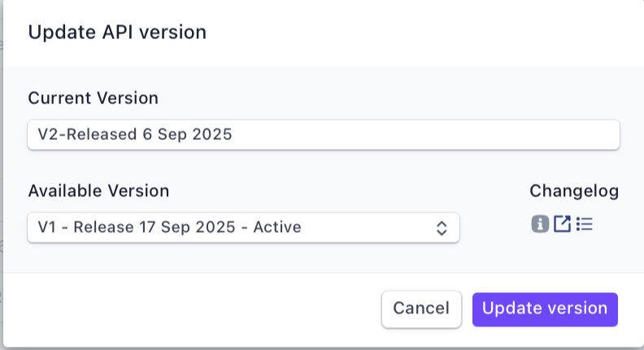Cancel the API version update

(421, 309)
